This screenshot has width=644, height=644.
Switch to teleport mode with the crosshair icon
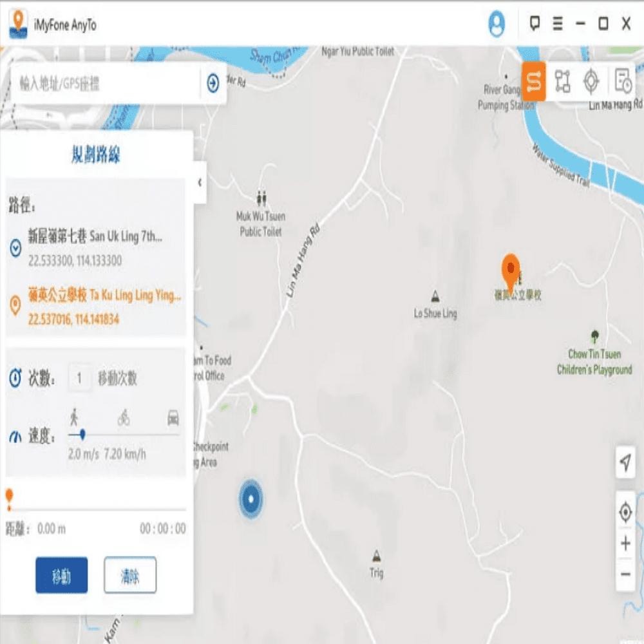point(591,82)
